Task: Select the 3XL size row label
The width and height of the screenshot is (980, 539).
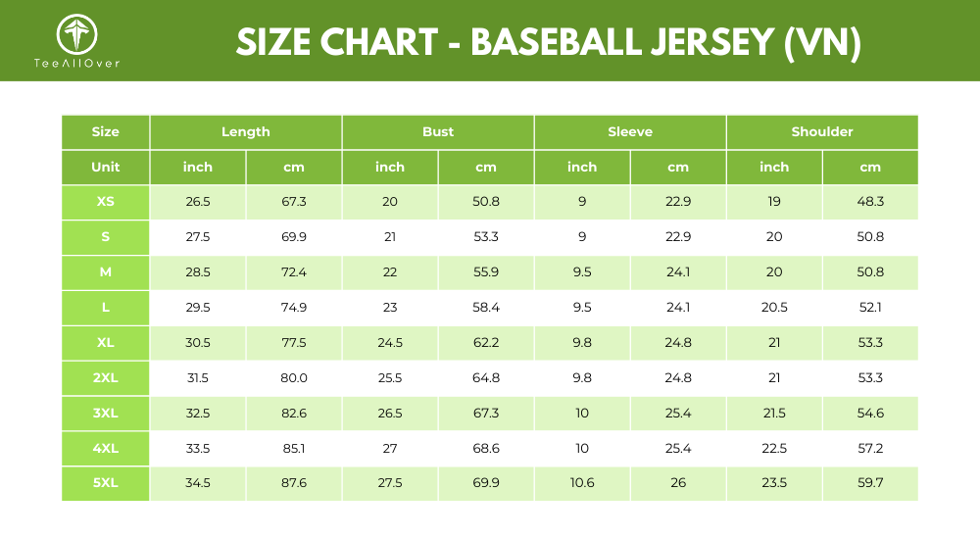Action: 106,414
